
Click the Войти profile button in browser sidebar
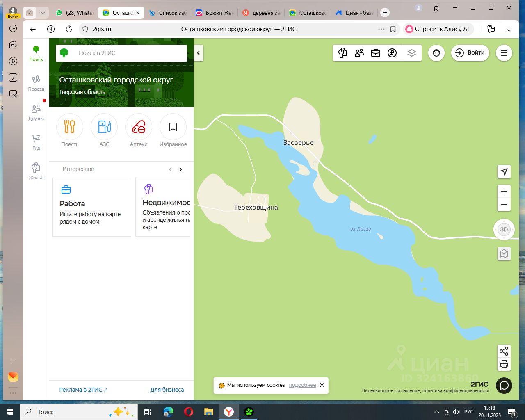tap(13, 12)
